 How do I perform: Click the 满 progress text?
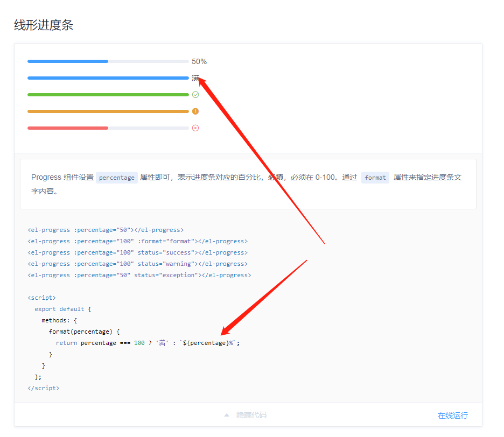pos(195,78)
